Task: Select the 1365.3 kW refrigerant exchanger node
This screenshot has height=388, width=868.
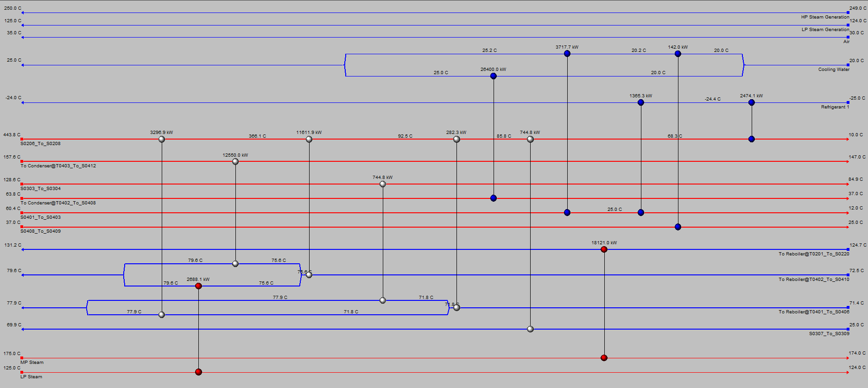Action: pyautogui.click(x=641, y=102)
